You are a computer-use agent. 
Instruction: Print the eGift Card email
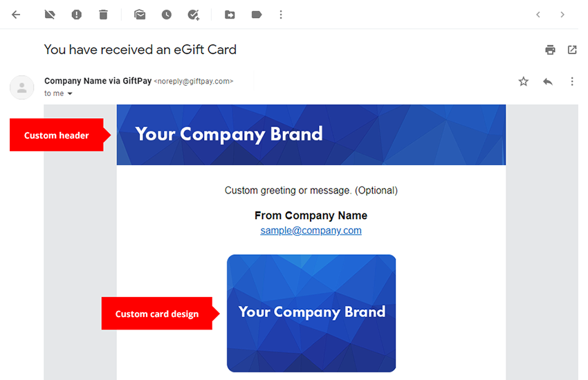coord(550,50)
